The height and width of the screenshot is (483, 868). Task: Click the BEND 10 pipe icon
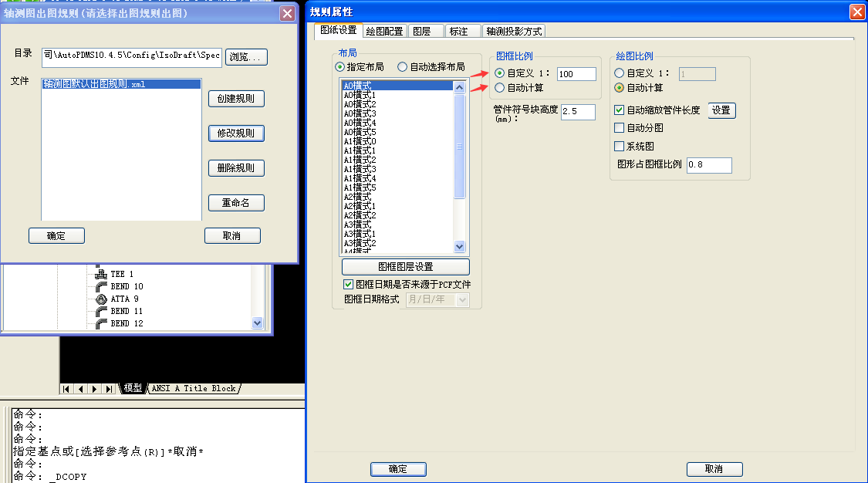pos(100,286)
